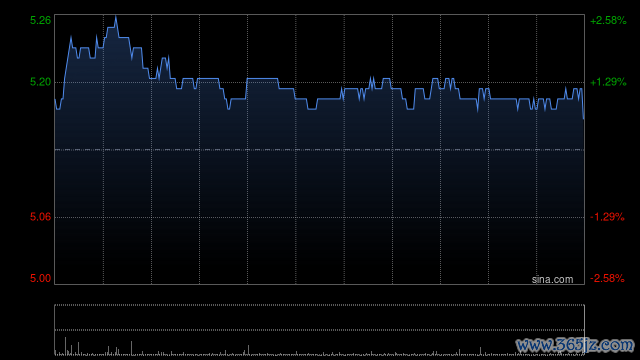Click the 5.00 price axis label
The image size is (640, 360).
coord(40,278)
